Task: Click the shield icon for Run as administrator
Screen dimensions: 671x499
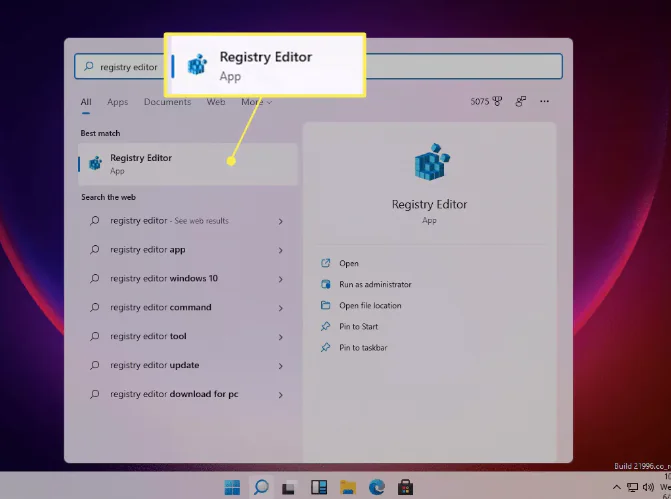Action: click(326, 284)
